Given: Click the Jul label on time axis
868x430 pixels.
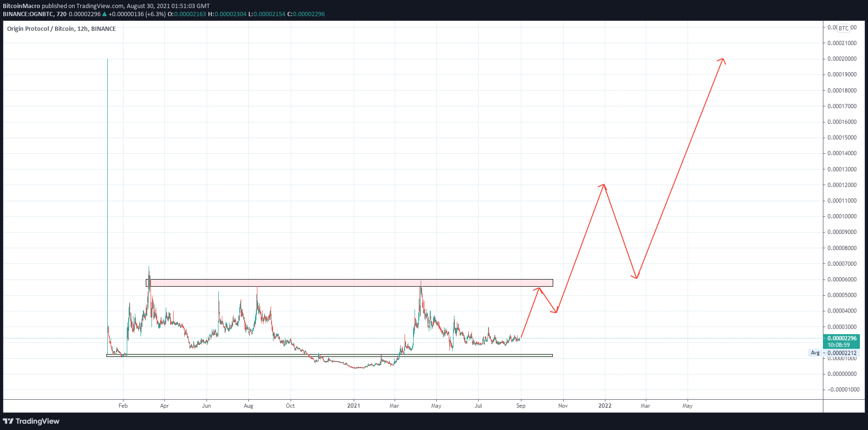Looking at the screenshot, I should tap(478, 406).
